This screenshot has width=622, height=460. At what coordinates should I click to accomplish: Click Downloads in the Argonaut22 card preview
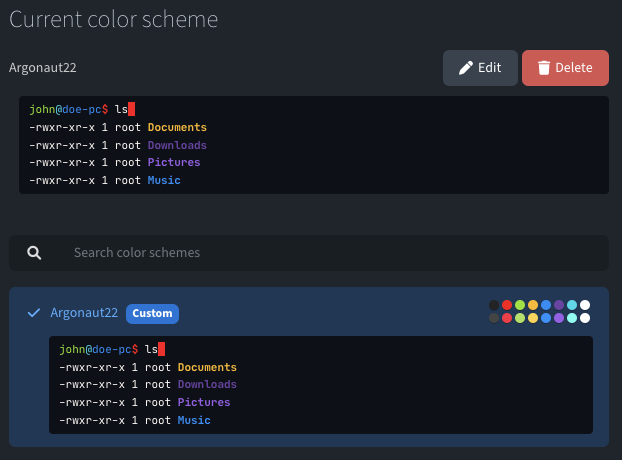click(x=207, y=385)
